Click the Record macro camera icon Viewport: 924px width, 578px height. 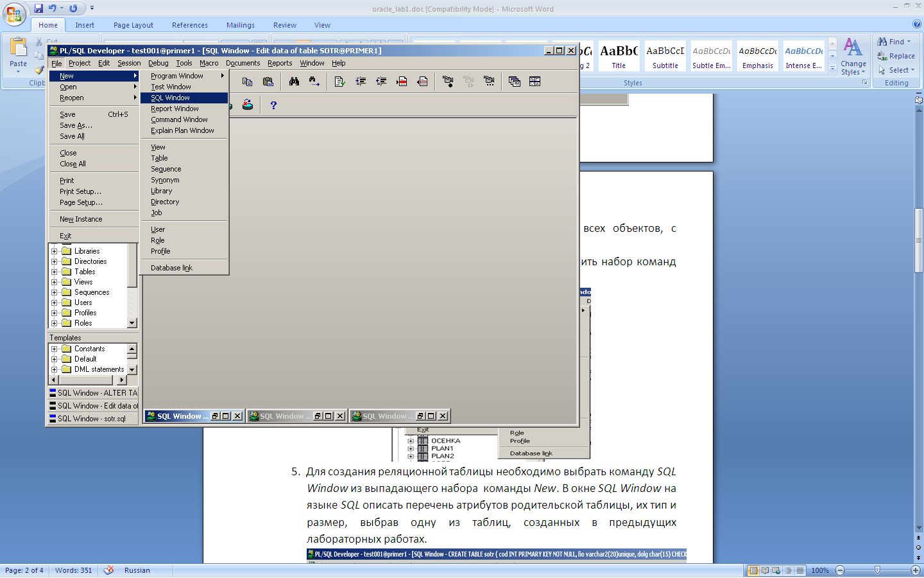(448, 82)
